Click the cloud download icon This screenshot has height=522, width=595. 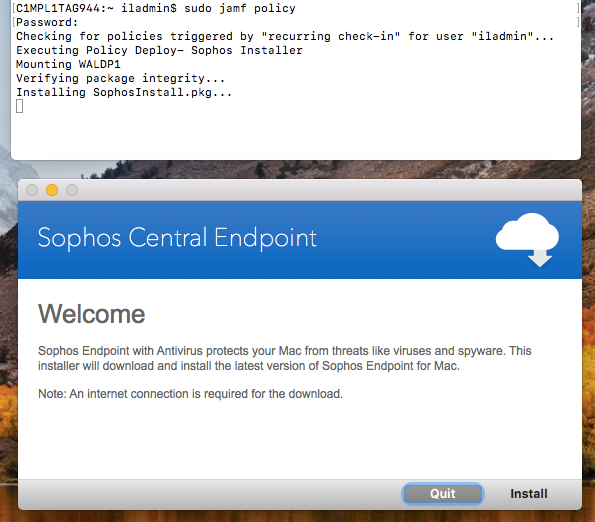527,240
